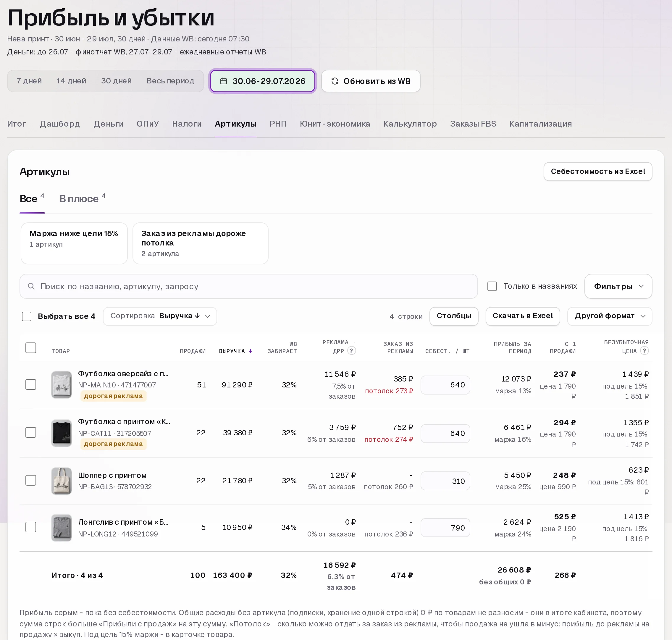Edit себестоимость field 640 for NP-MAIN10
The width and height of the screenshot is (672, 640).
(x=445, y=385)
